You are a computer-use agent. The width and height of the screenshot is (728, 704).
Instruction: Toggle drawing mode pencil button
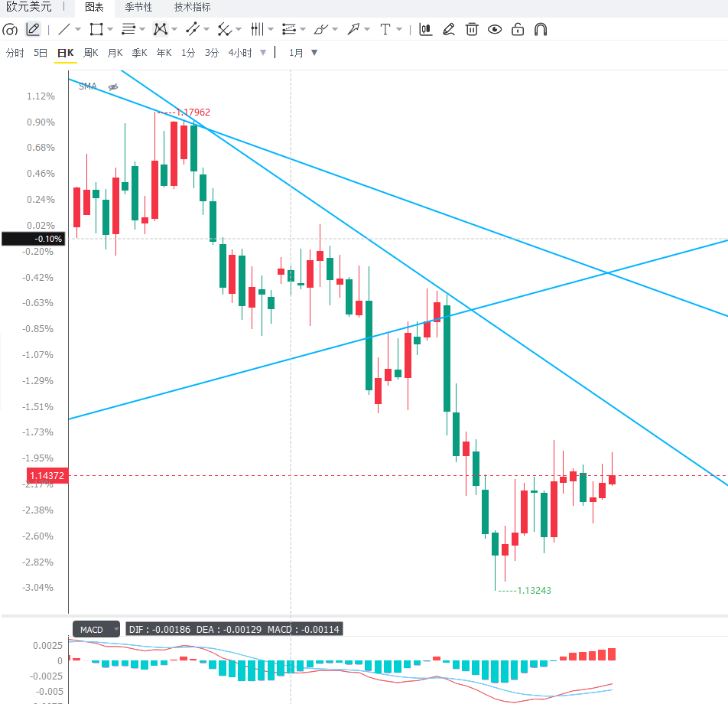tap(32, 30)
